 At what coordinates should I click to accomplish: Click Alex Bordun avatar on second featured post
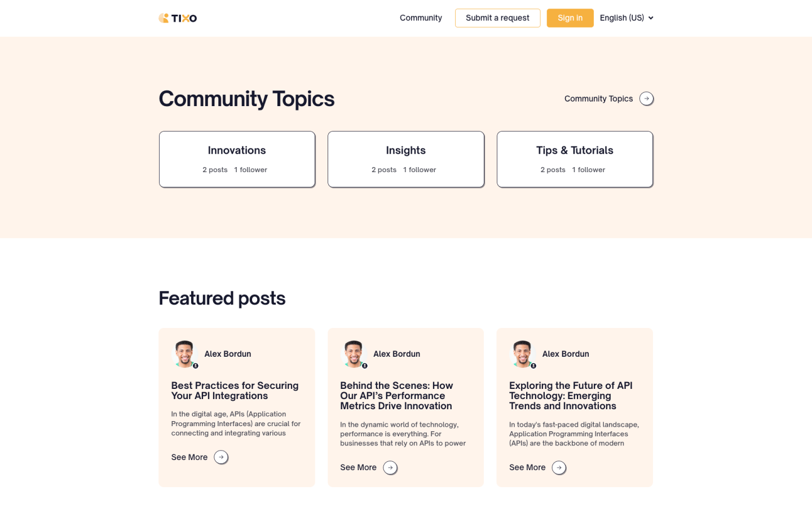click(x=354, y=354)
